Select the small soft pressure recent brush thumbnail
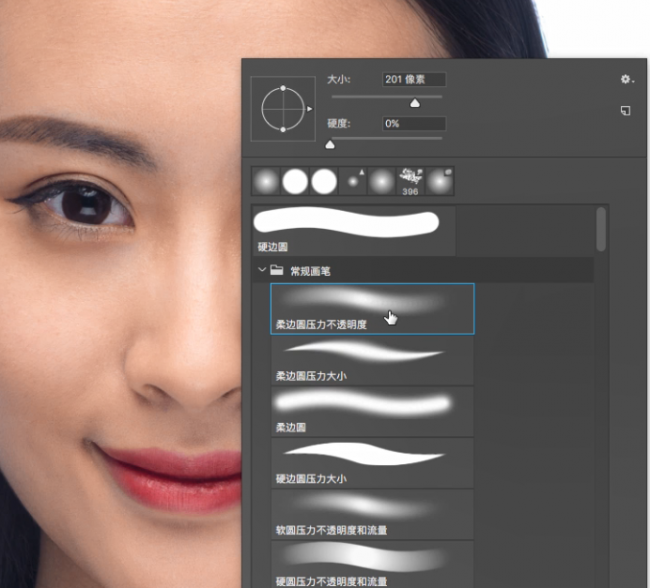This screenshot has width=650, height=588. pyautogui.click(x=353, y=181)
